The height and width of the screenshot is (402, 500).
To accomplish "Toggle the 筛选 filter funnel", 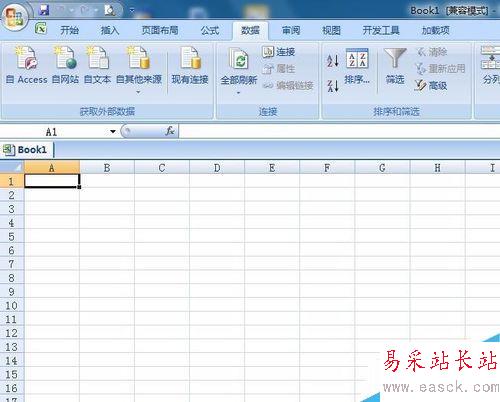I will coord(395,66).
